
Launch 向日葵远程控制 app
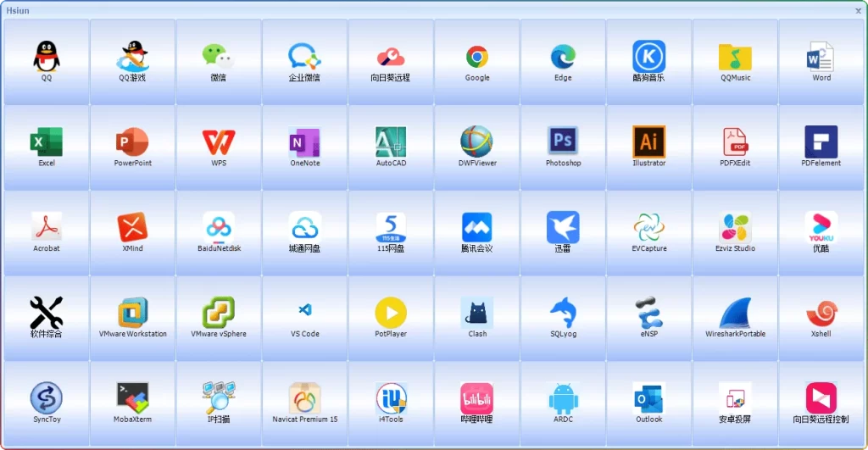(x=821, y=403)
